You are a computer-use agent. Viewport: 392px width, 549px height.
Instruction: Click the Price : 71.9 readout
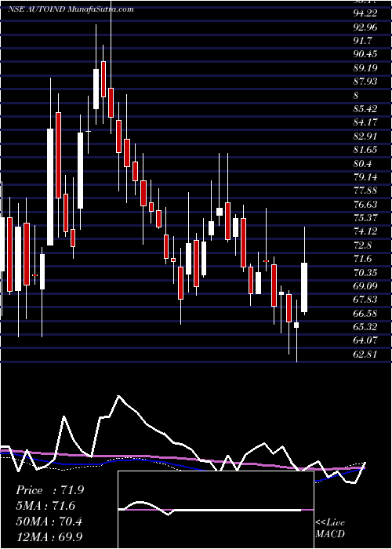coord(50,490)
